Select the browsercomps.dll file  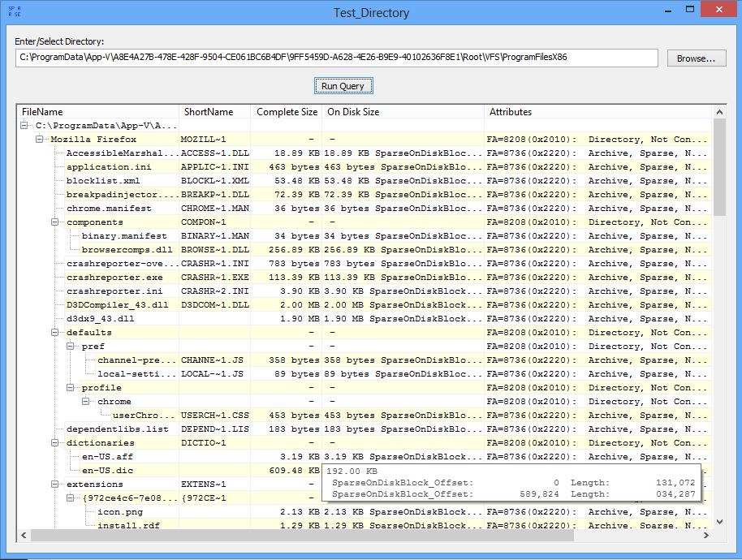tap(127, 249)
